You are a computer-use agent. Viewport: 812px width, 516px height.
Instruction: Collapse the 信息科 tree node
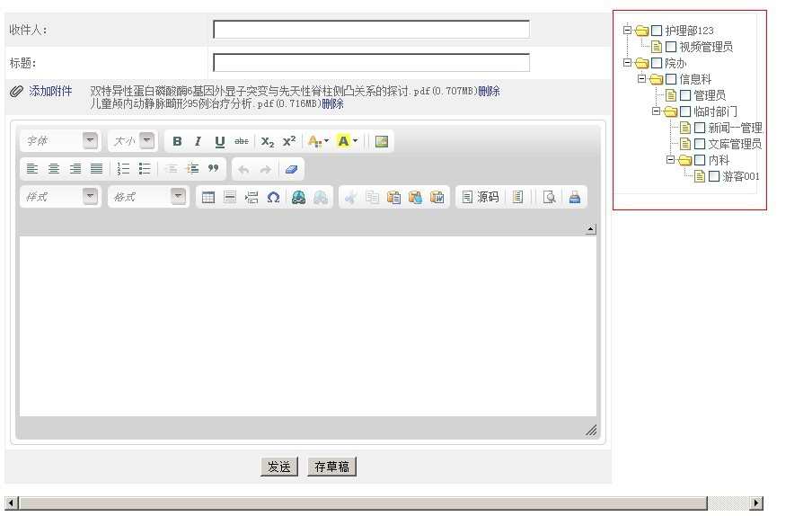click(641, 79)
